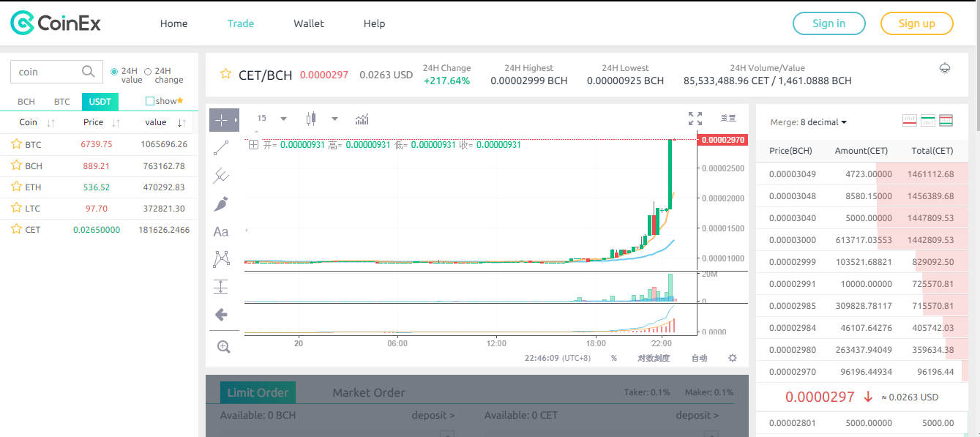980x437 pixels.
Task: Go to the Home page
Action: click(173, 23)
